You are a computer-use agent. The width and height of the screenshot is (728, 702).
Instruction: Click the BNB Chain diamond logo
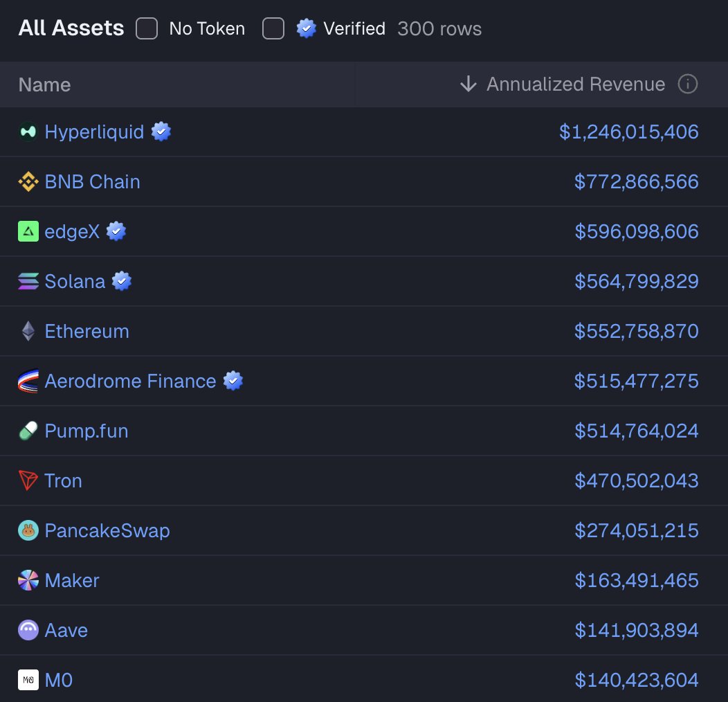26,181
